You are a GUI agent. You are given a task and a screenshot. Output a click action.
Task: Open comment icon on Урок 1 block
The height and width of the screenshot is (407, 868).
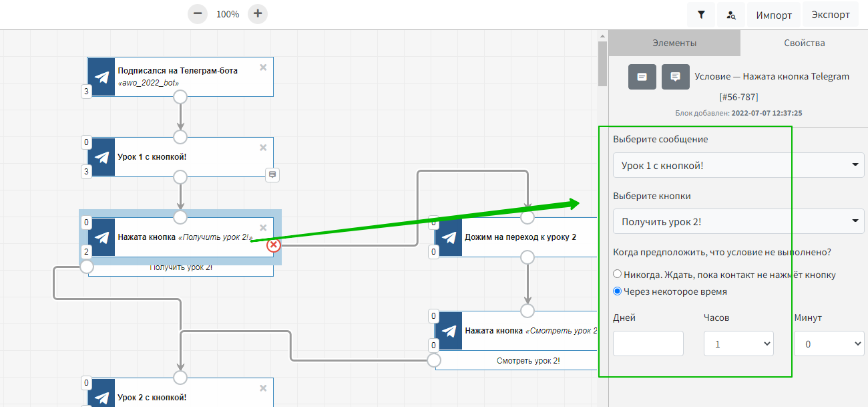point(272,174)
